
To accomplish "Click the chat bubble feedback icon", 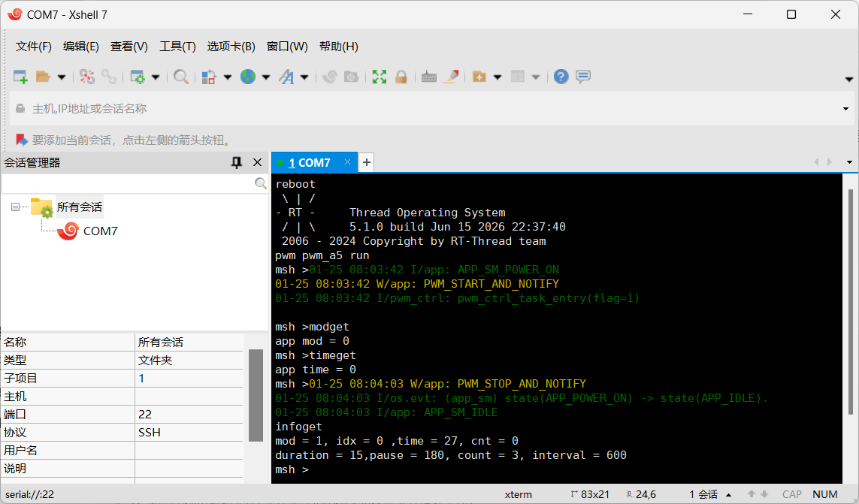I will 583,77.
